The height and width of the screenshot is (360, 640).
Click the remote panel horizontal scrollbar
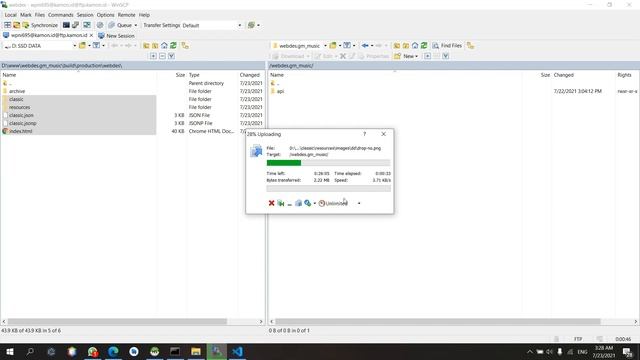coord(438,322)
